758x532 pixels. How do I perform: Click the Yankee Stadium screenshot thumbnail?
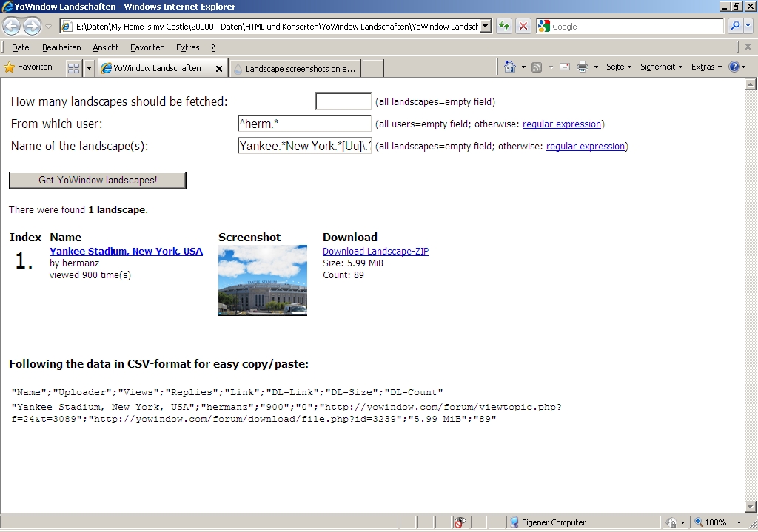(x=262, y=280)
